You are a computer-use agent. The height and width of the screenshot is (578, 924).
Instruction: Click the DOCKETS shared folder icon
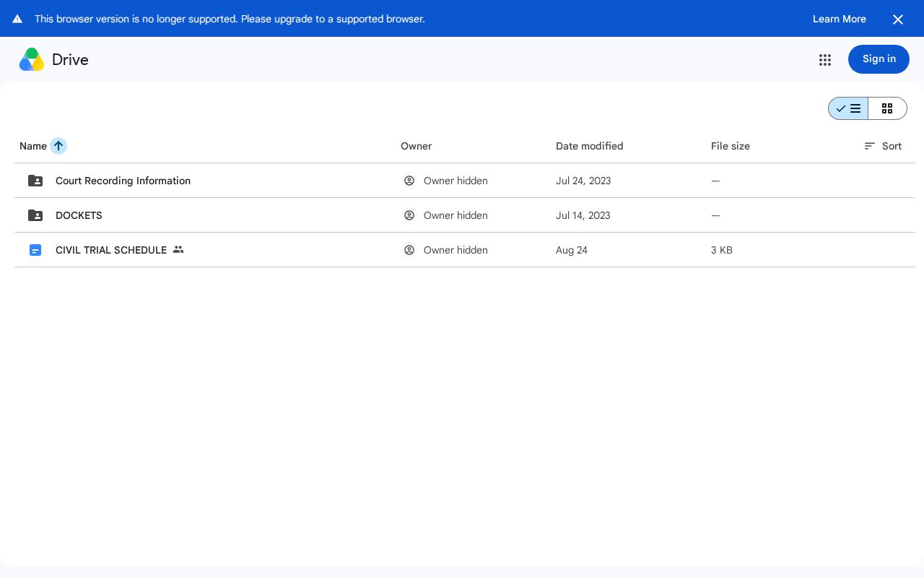(x=35, y=215)
